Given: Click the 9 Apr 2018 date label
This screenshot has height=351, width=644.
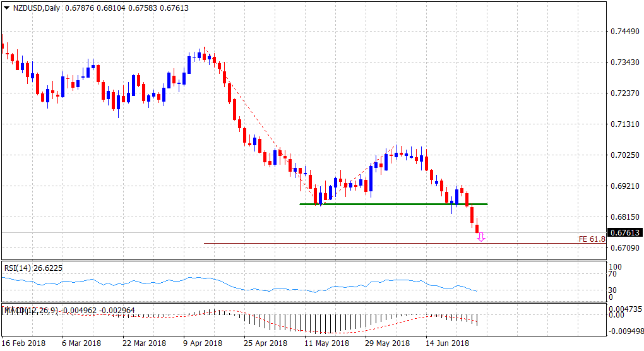Looking at the screenshot, I should pos(203,343).
